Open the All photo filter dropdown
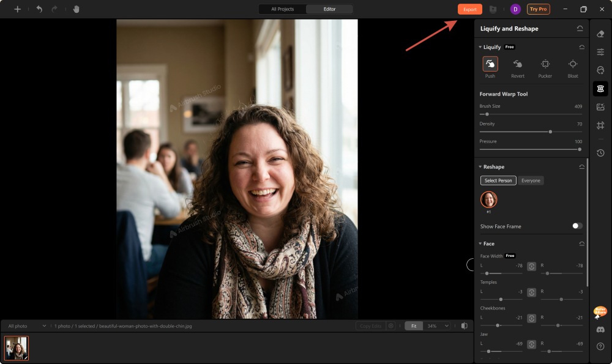 click(27, 326)
